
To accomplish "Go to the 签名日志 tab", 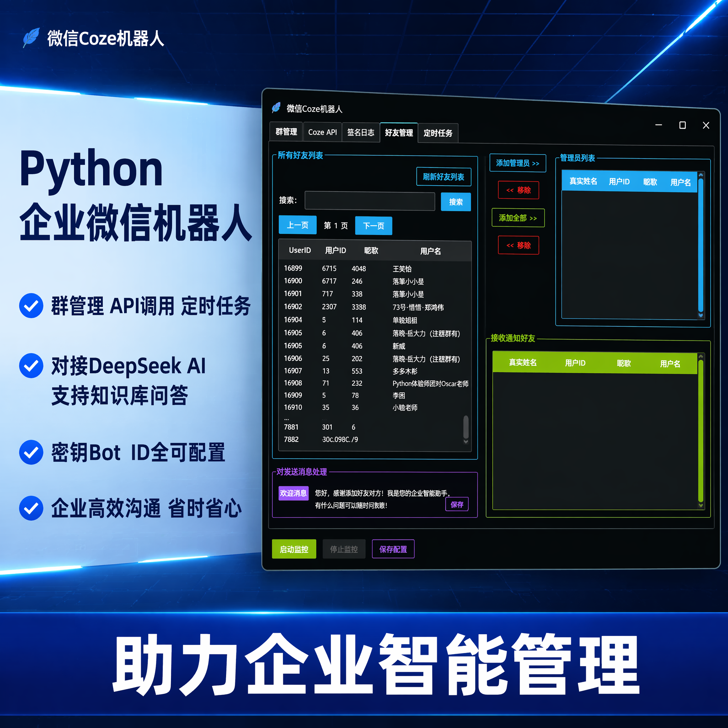I will click(360, 133).
